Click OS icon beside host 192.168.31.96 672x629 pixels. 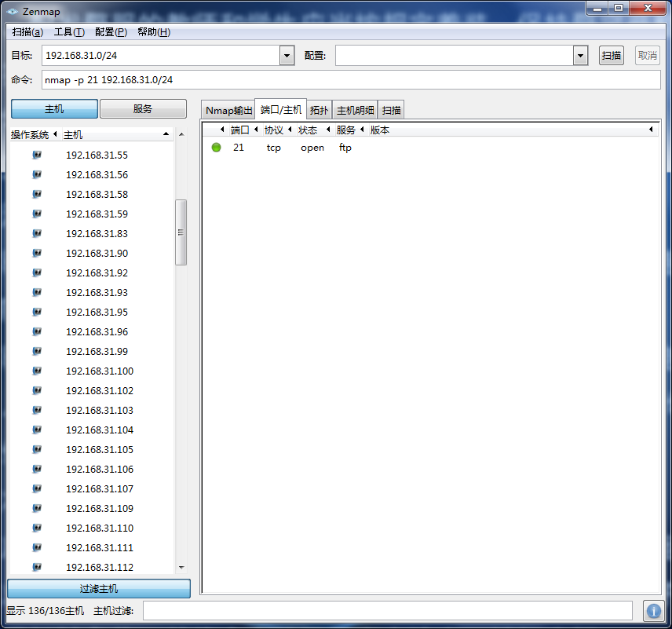pyautogui.click(x=37, y=331)
